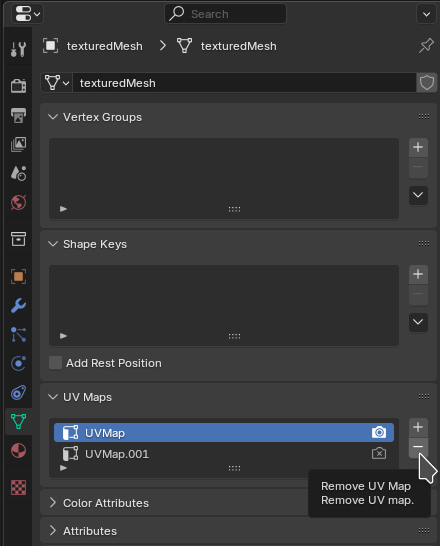440x546 pixels.
Task: Toggle fake user shield for texturedMesh
Action: (x=426, y=83)
